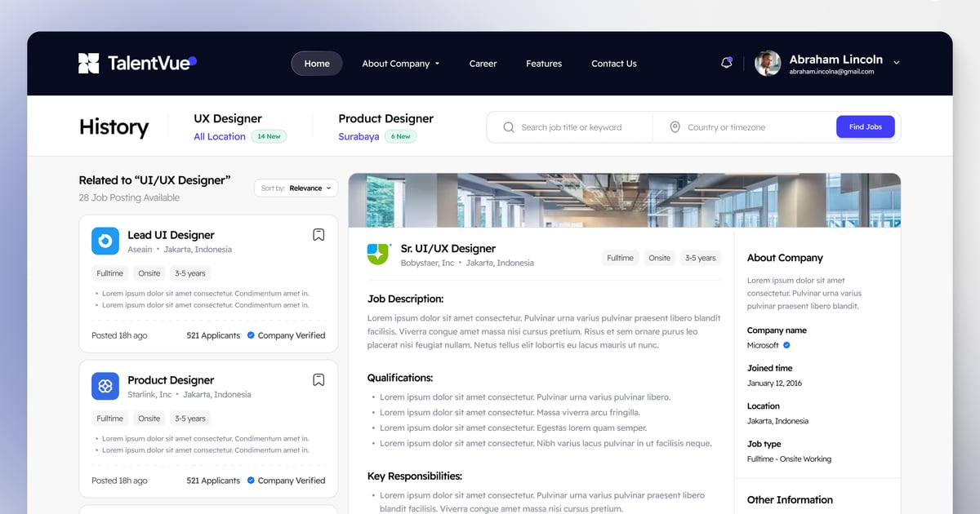Click Jakarta, Indonesia under Location

pyautogui.click(x=777, y=421)
